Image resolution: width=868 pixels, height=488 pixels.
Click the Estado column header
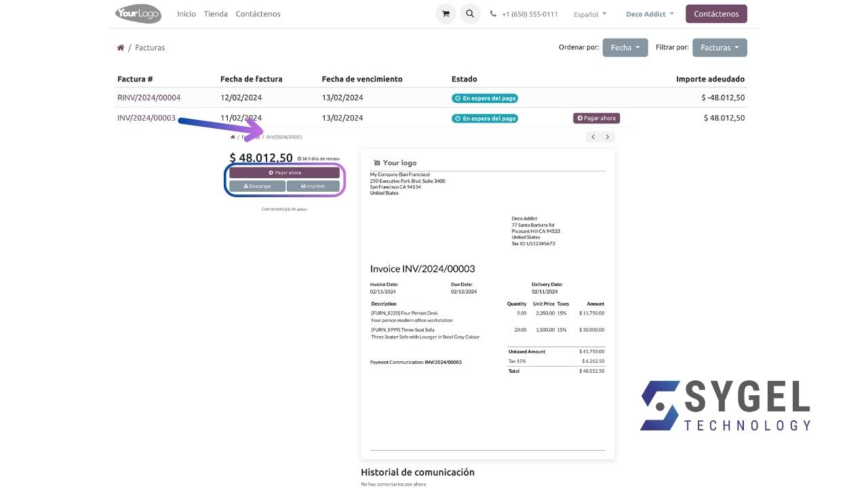(465, 79)
